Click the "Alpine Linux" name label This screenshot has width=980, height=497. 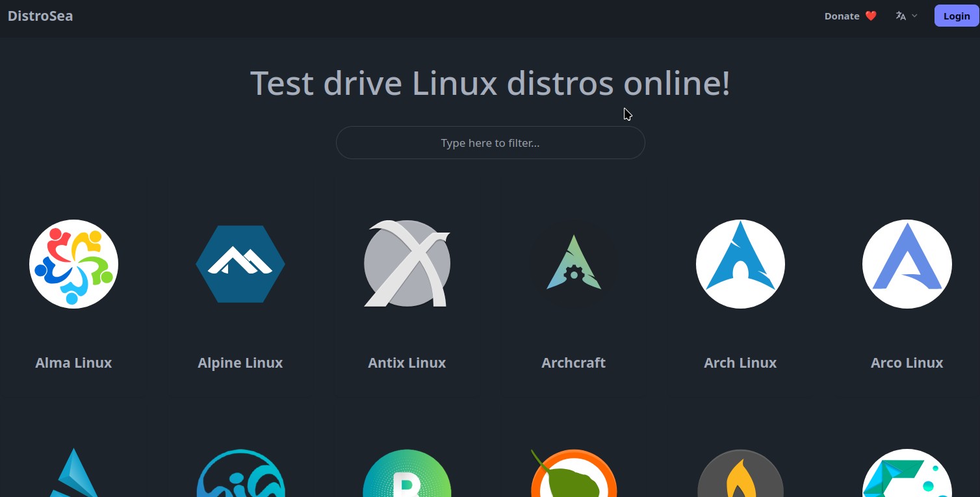(240, 363)
